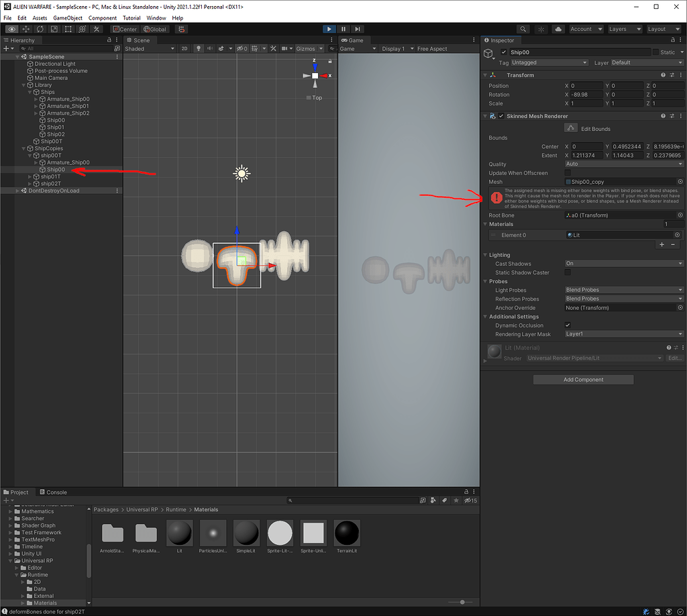Enable Update When Offscreen checkbox

(568, 172)
